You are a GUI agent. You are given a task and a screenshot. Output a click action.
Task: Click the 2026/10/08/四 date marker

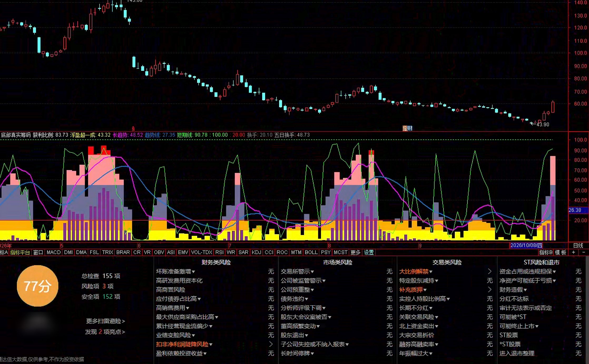pos(526,245)
